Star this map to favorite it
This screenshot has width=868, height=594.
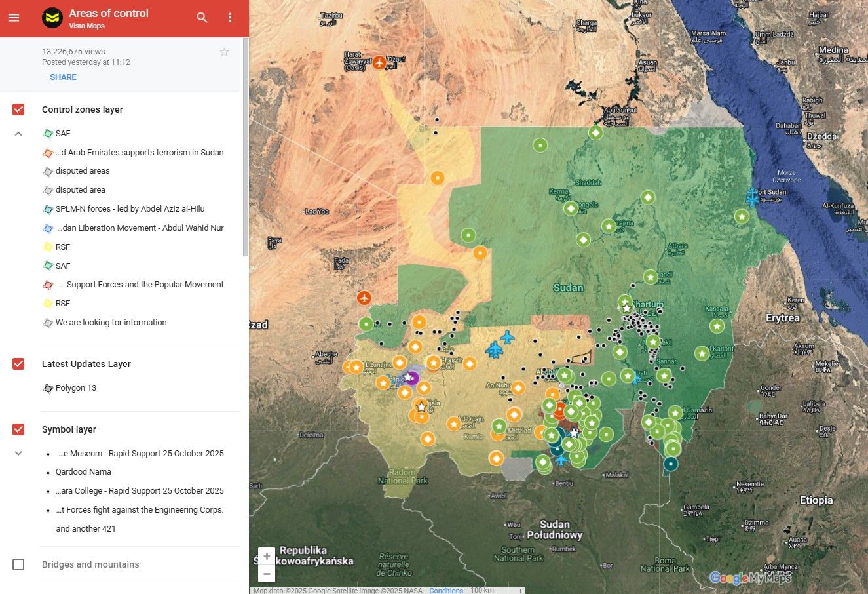(224, 52)
